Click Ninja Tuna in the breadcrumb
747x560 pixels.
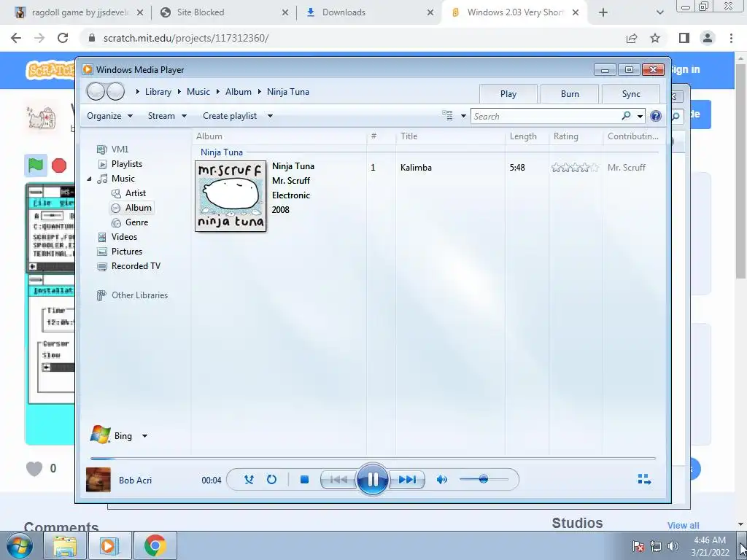pyautogui.click(x=287, y=92)
